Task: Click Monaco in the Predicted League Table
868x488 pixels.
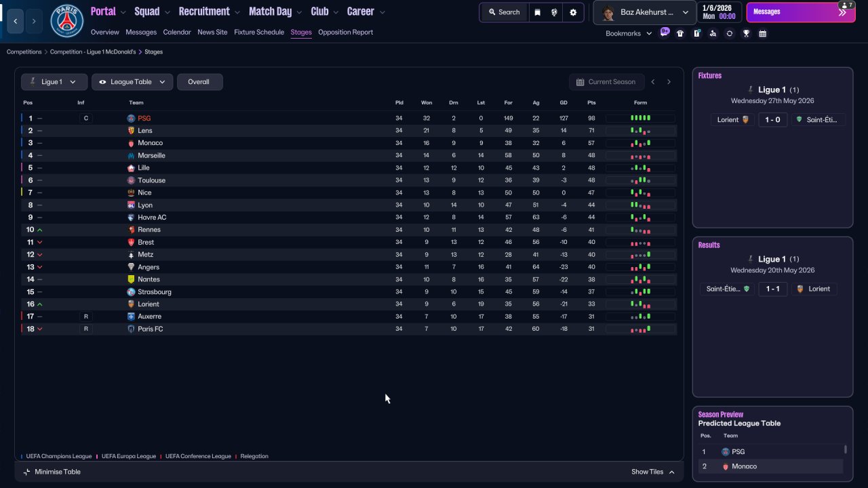Action: pos(745,466)
